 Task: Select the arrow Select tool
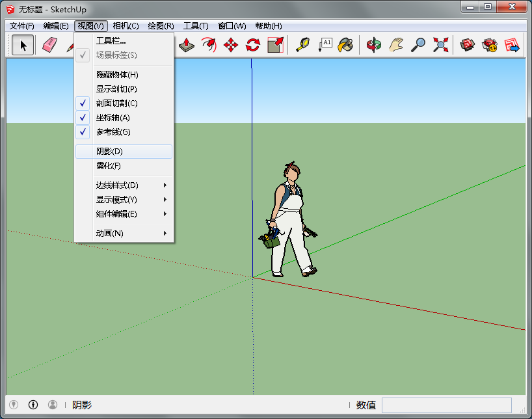click(23, 45)
